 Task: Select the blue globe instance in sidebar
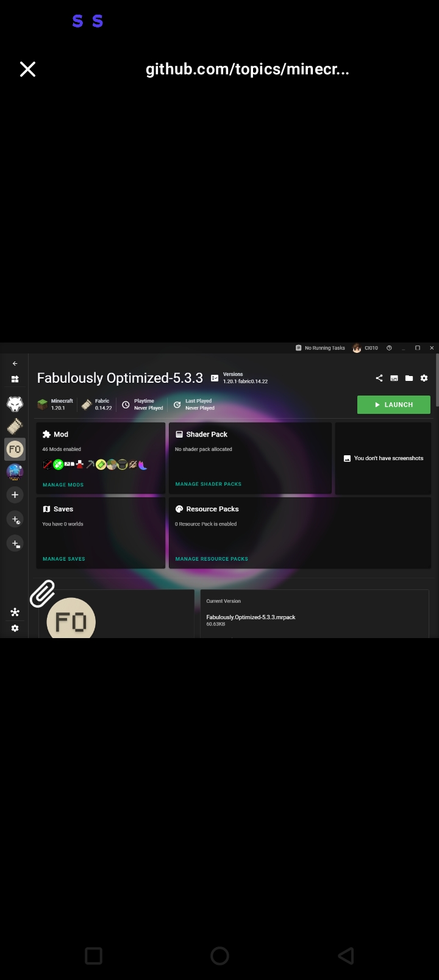coord(15,472)
